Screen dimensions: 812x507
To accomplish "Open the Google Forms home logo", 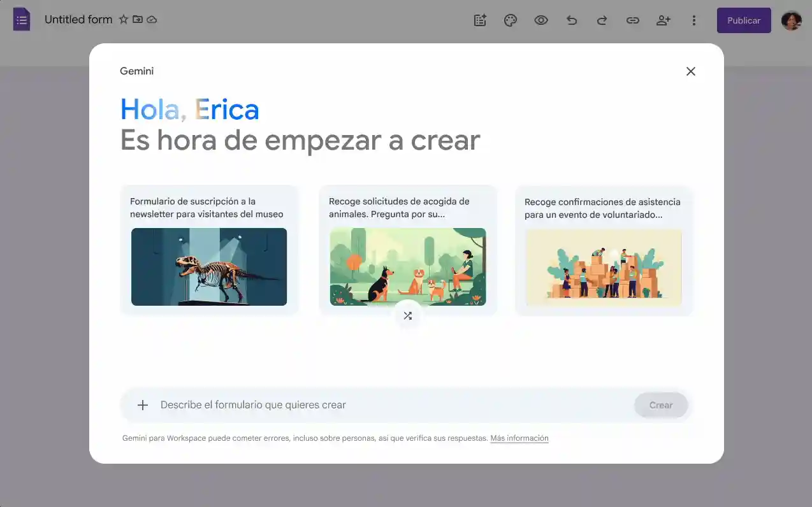I will (x=21, y=19).
